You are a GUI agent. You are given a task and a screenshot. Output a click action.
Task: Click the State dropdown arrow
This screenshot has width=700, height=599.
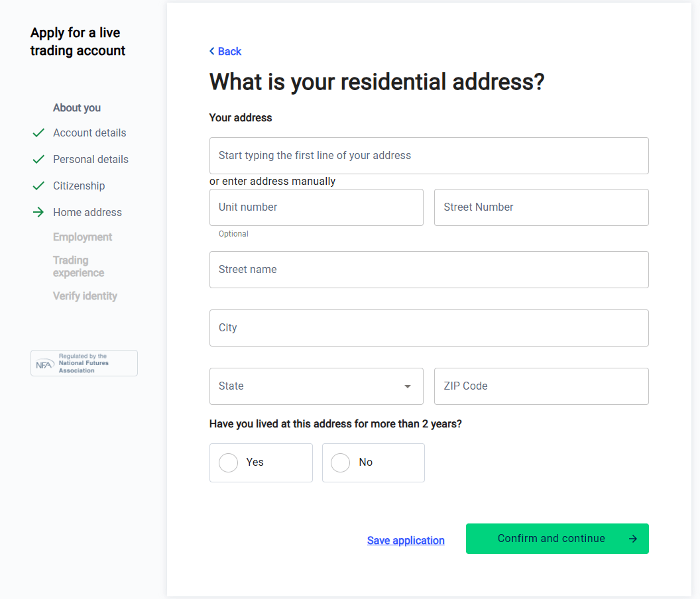(407, 386)
